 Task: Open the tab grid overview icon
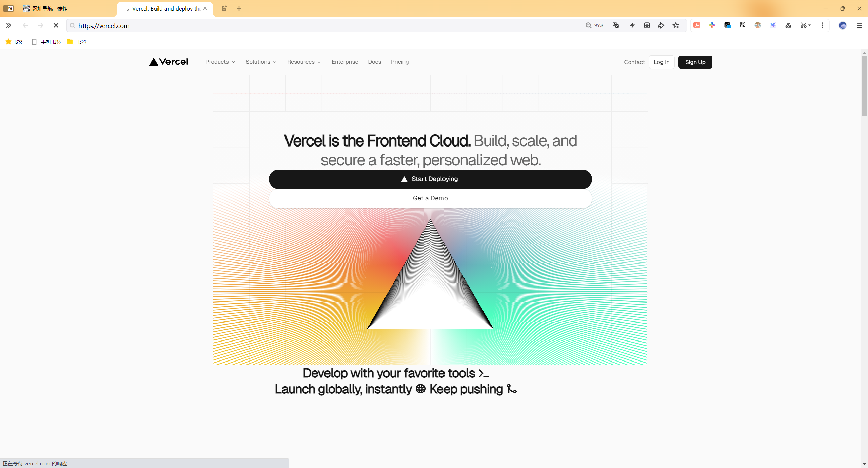point(224,8)
